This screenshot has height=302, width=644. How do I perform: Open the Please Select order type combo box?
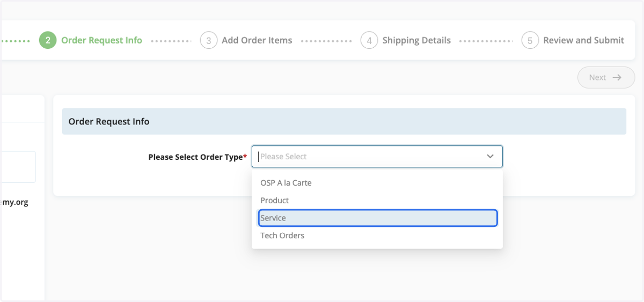[x=377, y=157]
